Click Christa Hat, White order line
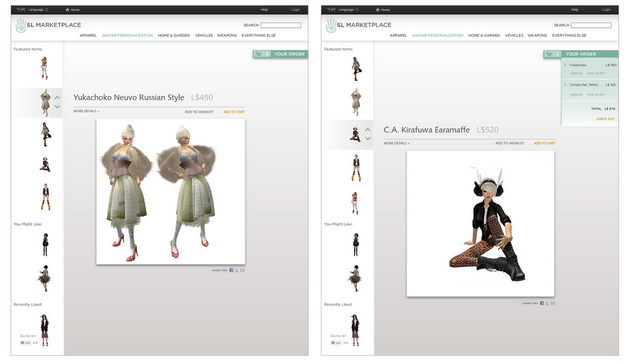The image size is (630, 364). pyautogui.click(x=590, y=85)
